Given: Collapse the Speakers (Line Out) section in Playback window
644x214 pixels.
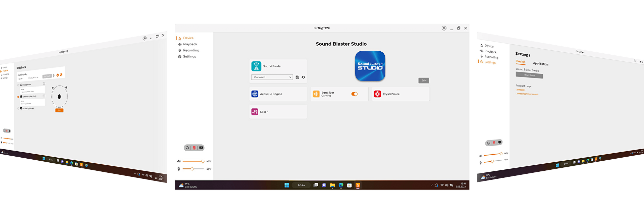Looking at the screenshot, I should 44,96.
